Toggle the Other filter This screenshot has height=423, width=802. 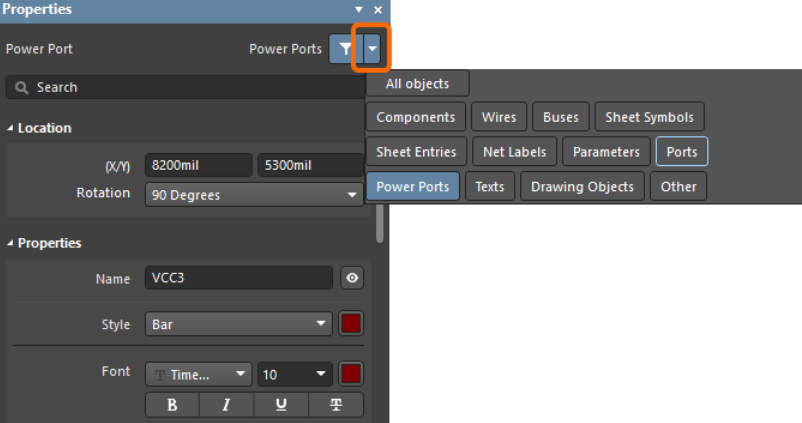(679, 187)
